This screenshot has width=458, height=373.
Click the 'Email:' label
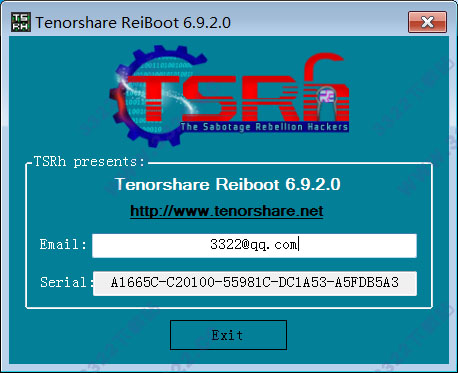(x=63, y=244)
